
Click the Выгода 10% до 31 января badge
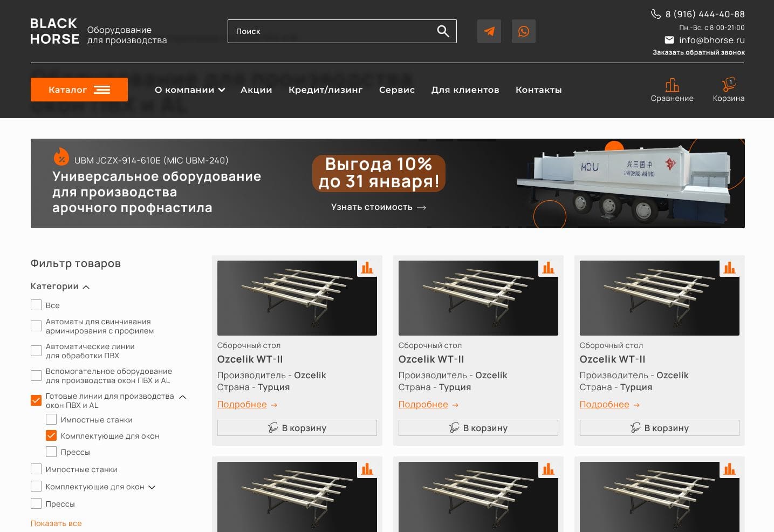click(379, 173)
